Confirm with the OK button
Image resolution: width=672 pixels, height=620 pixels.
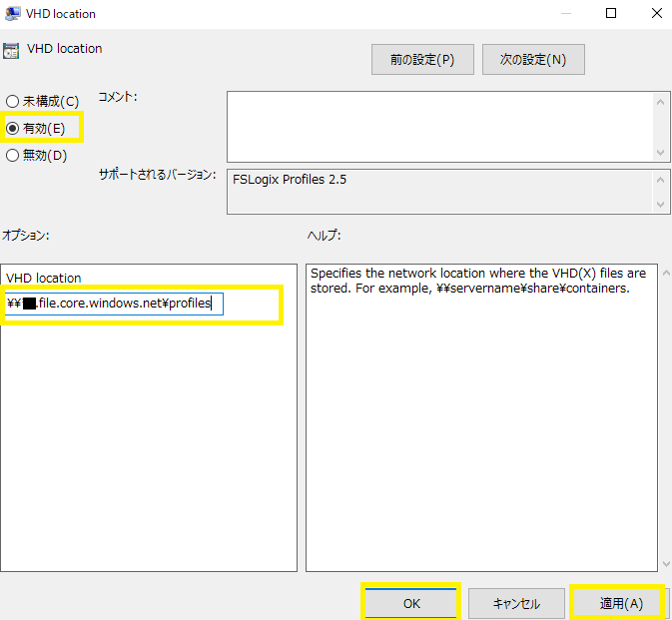pos(411,603)
